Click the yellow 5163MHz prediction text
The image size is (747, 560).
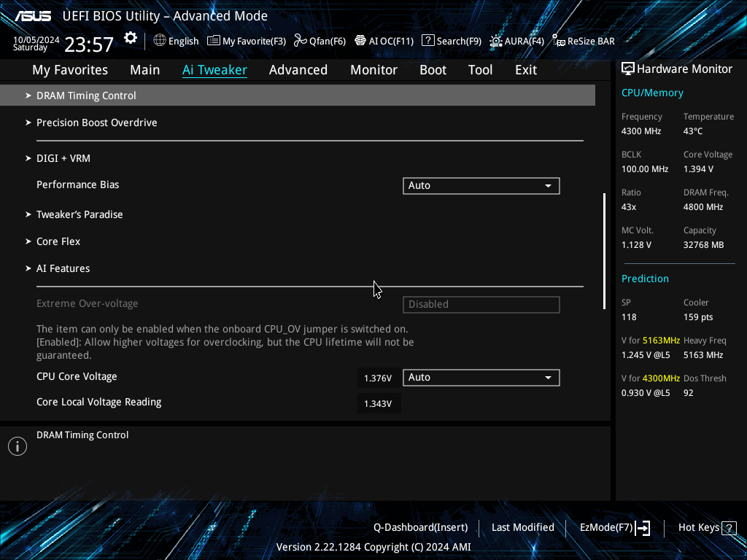pos(661,341)
